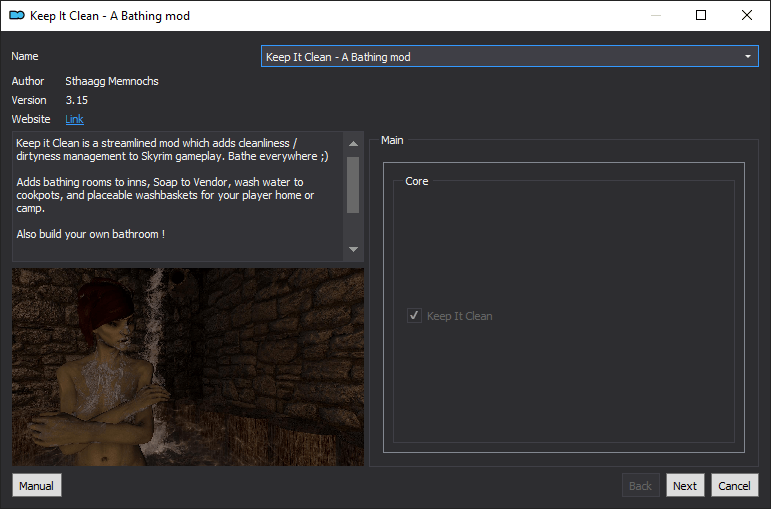
Task: Click the Core group label
Action: point(416,181)
